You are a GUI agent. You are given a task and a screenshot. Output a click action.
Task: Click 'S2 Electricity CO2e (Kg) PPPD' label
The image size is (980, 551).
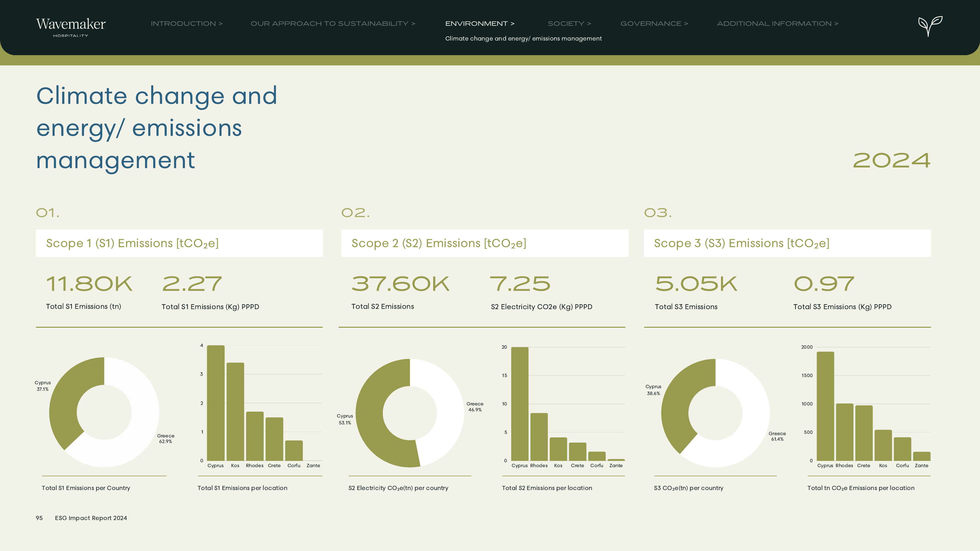(541, 307)
